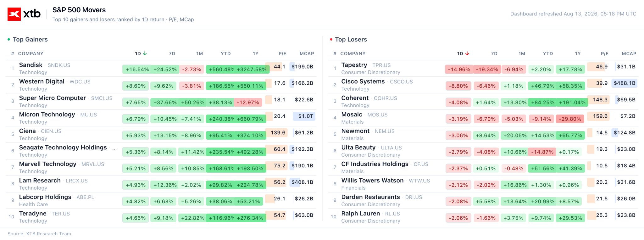Select the 1Y column header in Top Gainers
Viewport: 644px width, 240px height.
click(256, 53)
